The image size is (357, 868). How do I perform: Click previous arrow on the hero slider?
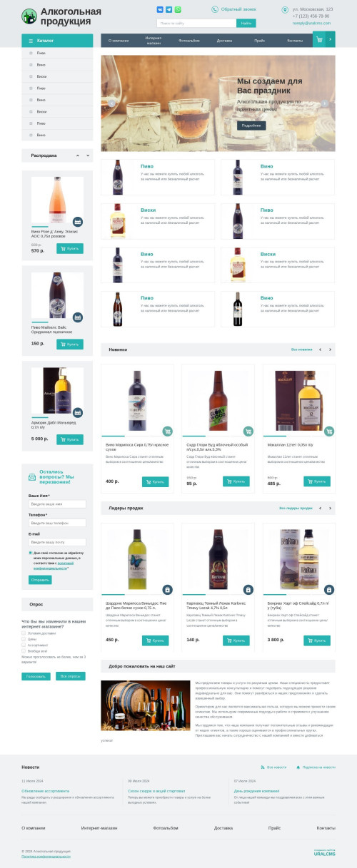coord(111,103)
